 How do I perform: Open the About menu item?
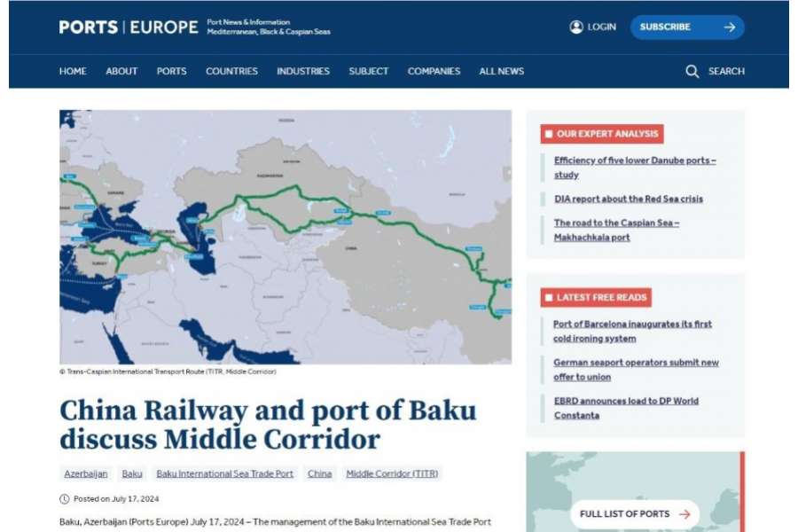(121, 71)
